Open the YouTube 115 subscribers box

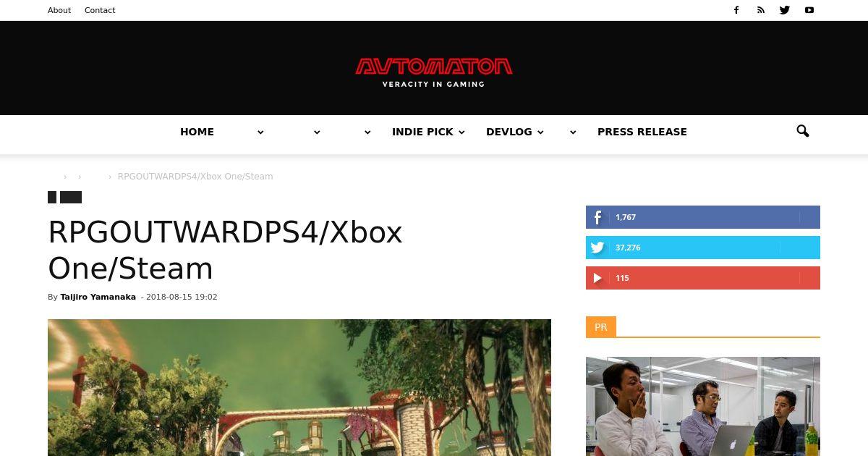pos(703,278)
